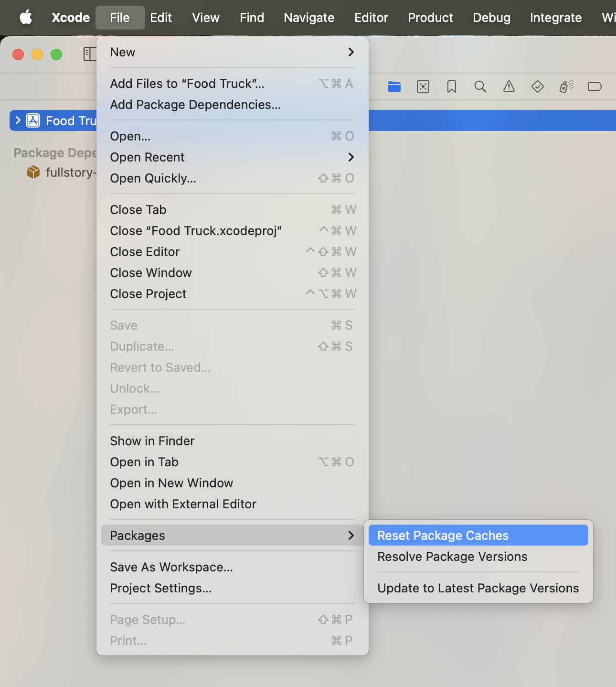Viewport: 616px width, 687px height.
Task: Open the Integrate menu
Action: pyautogui.click(x=556, y=18)
